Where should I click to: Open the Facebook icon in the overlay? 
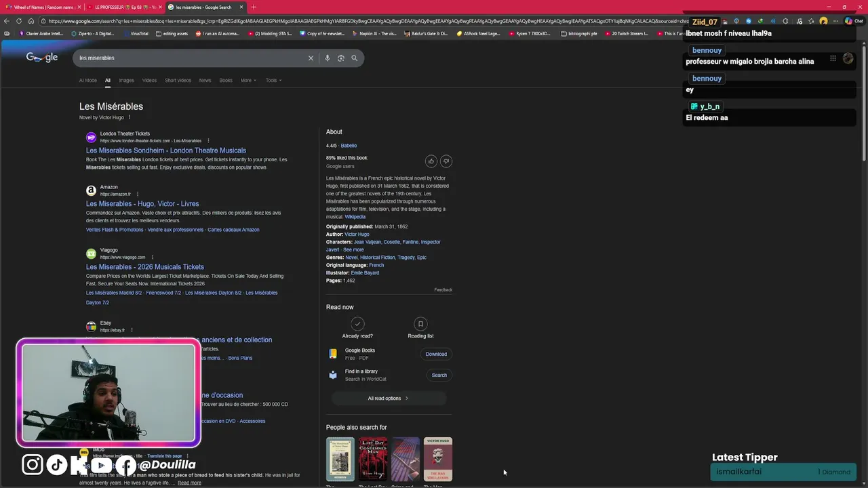(x=125, y=466)
